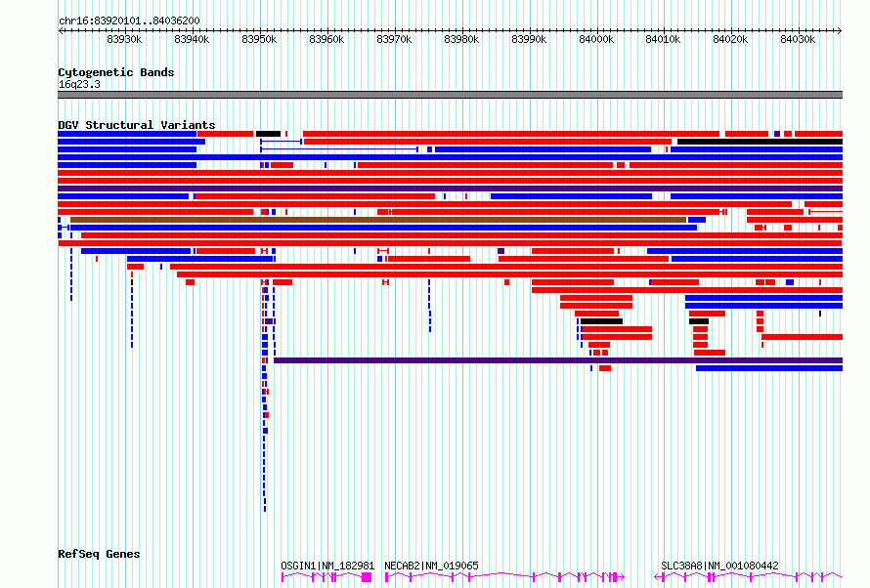Click the black variant bar near 84000k
Screen dimensions: 870x588
coord(601,321)
